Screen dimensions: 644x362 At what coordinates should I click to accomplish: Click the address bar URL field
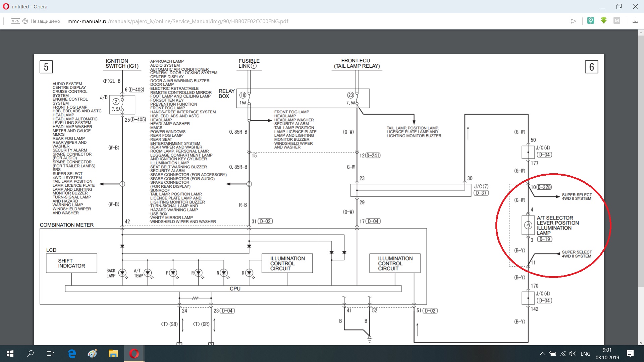(178, 21)
